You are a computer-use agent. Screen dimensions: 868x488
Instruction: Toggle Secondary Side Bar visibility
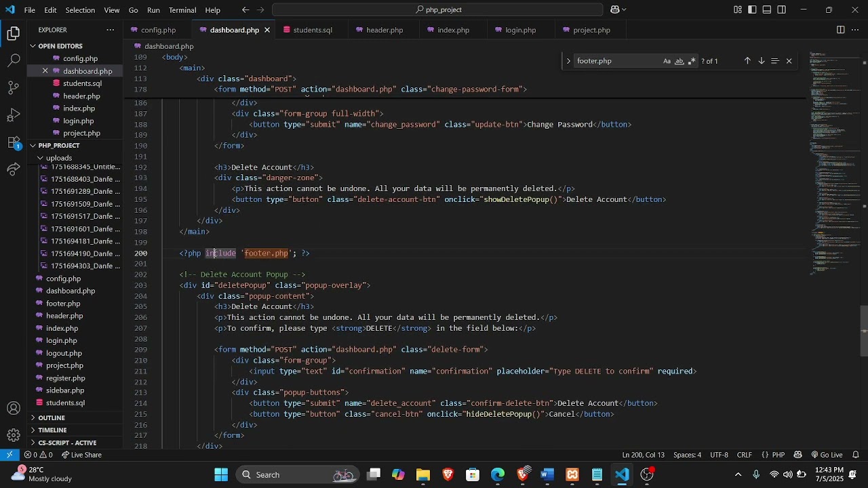782,9
